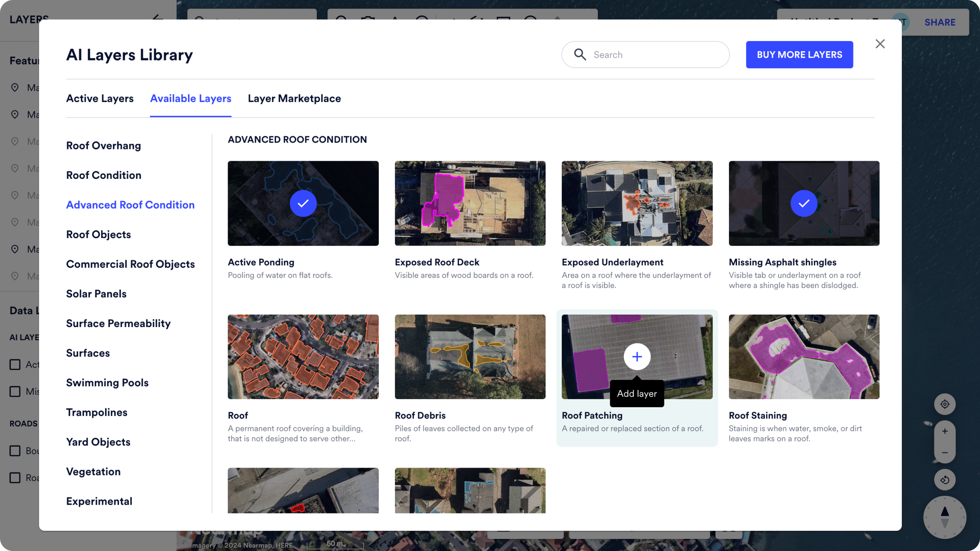The height and width of the screenshot is (551, 980).
Task: Click the checkmark on Missing Asphalt shingles
Action: point(804,203)
